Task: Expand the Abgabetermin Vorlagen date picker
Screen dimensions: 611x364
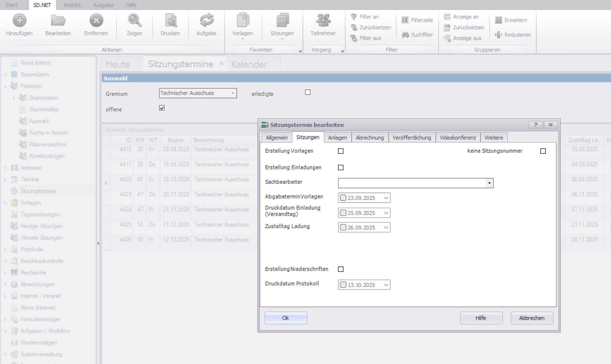Action: [x=386, y=198]
